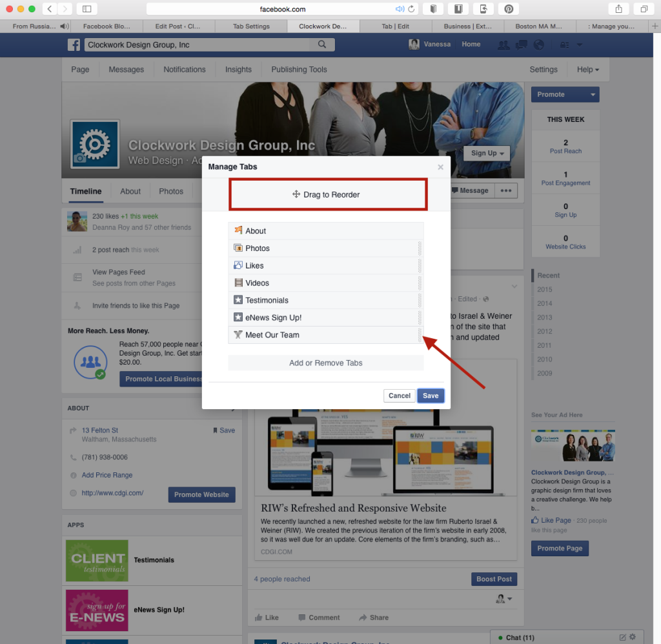Click the Client Testimonials app thumbnail
This screenshot has width=661, height=644.
(x=97, y=561)
